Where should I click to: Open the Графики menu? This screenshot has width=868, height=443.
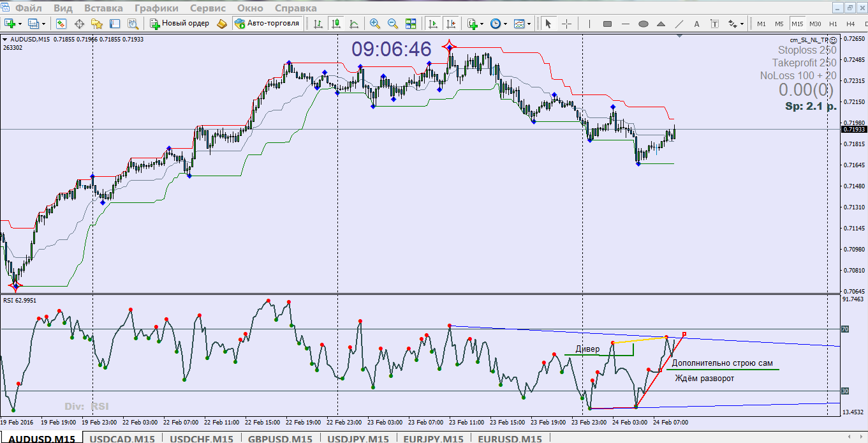coord(156,8)
